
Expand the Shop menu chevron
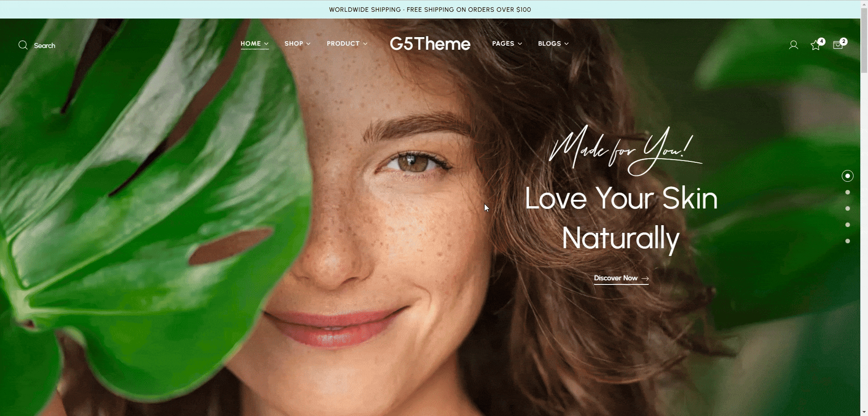308,44
